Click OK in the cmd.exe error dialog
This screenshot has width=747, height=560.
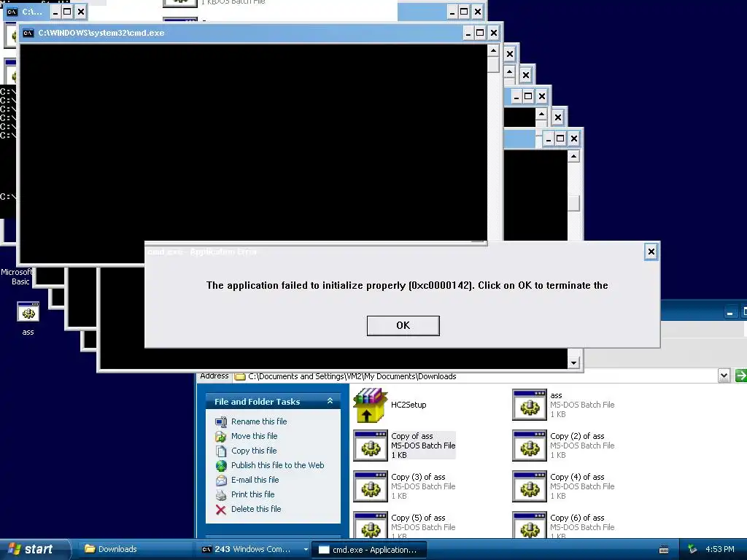(403, 326)
